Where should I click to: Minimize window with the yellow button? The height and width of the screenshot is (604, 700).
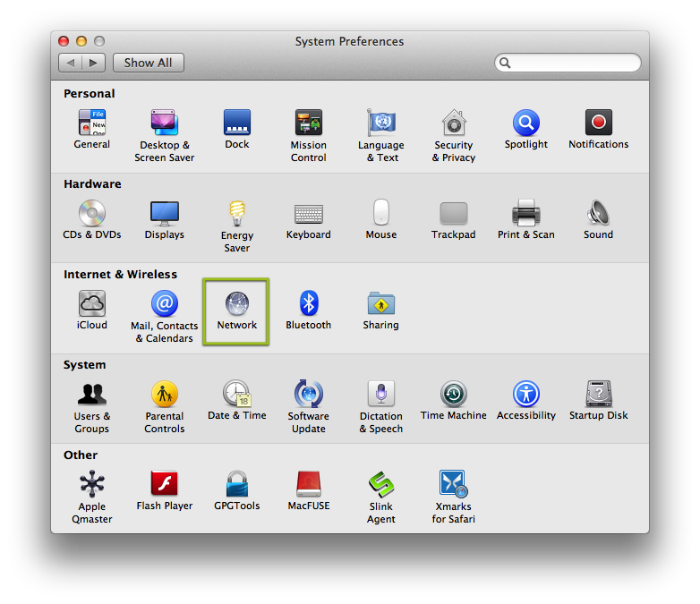tap(81, 41)
